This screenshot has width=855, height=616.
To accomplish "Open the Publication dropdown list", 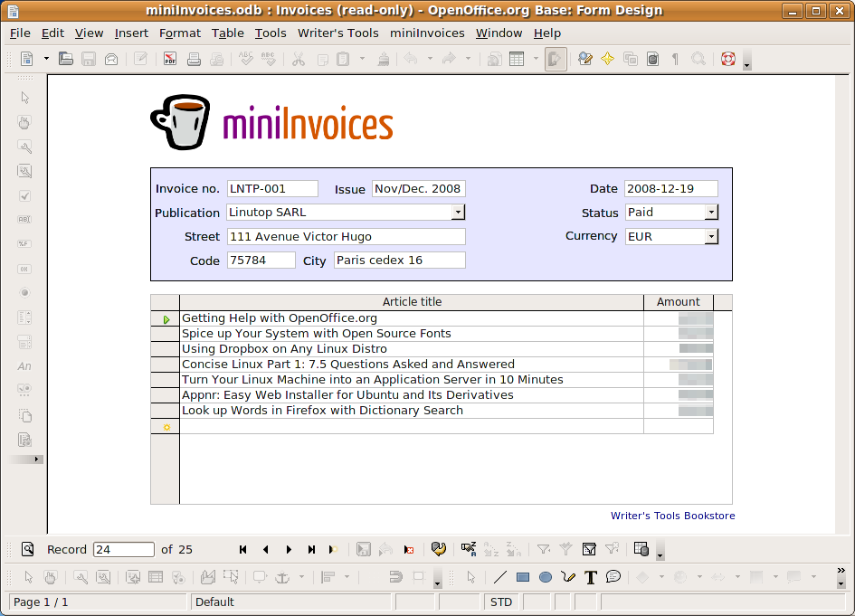I will click(x=458, y=212).
